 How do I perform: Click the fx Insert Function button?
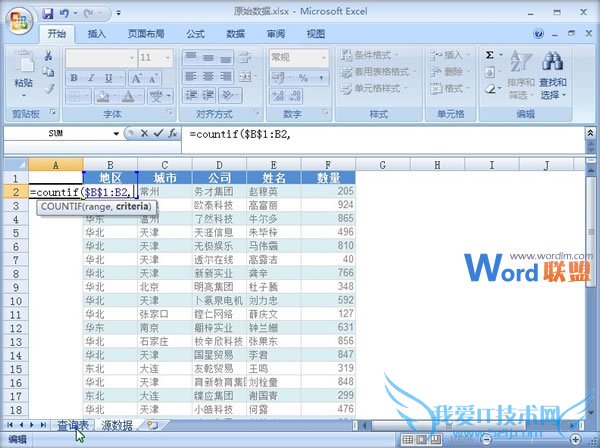pyautogui.click(x=173, y=134)
